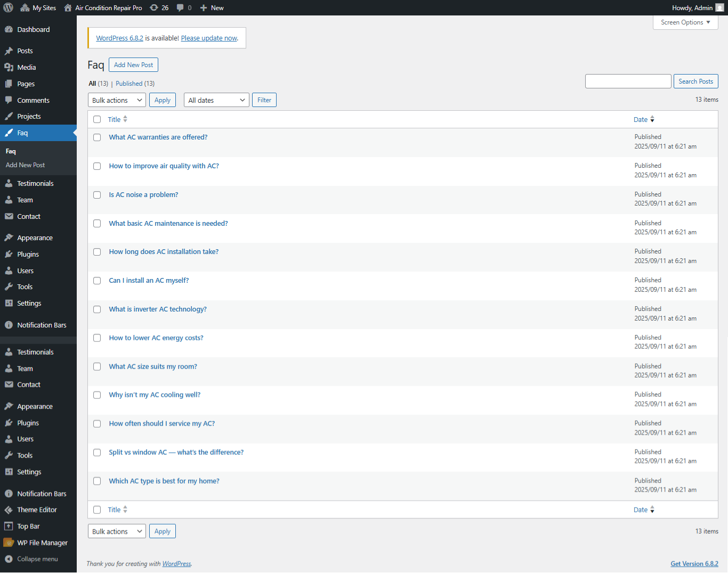Click the Pages icon in sidebar

(x=9, y=84)
